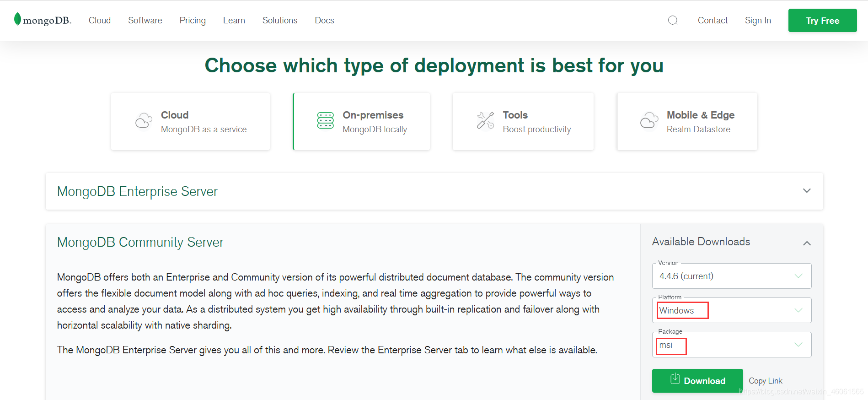This screenshot has height=400, width=868.
Task: Click the On-premises server stack icon
Action: coord(326,121)
